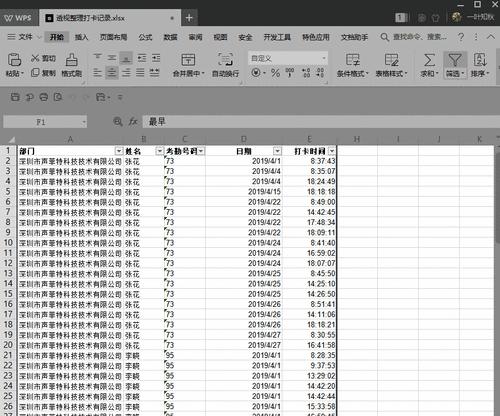Click the Sort icon
The height and width of the screenshot is (416, 500).
pos(480,60)
